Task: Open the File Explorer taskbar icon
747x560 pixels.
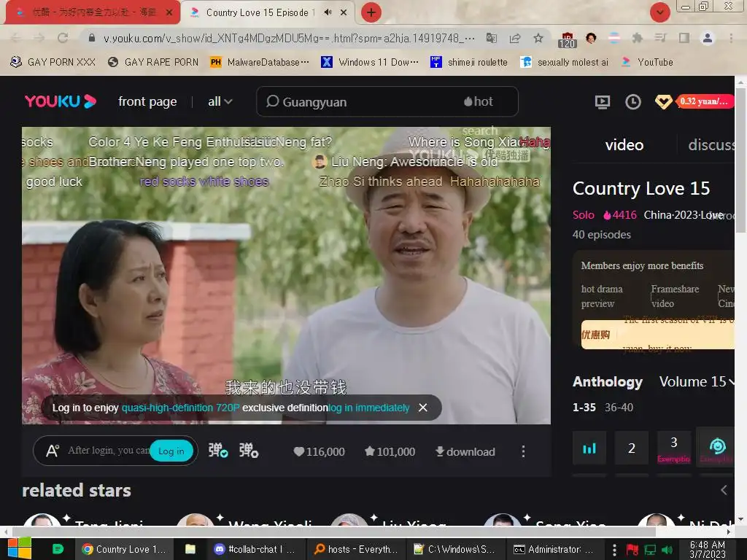Action: pyautogui.click(x=190, y=549)
